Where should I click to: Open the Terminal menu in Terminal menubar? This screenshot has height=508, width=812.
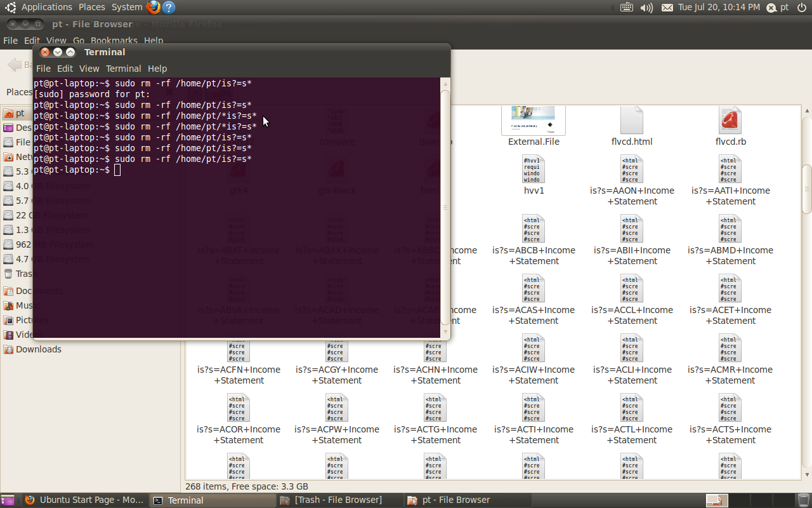[123, 69]
